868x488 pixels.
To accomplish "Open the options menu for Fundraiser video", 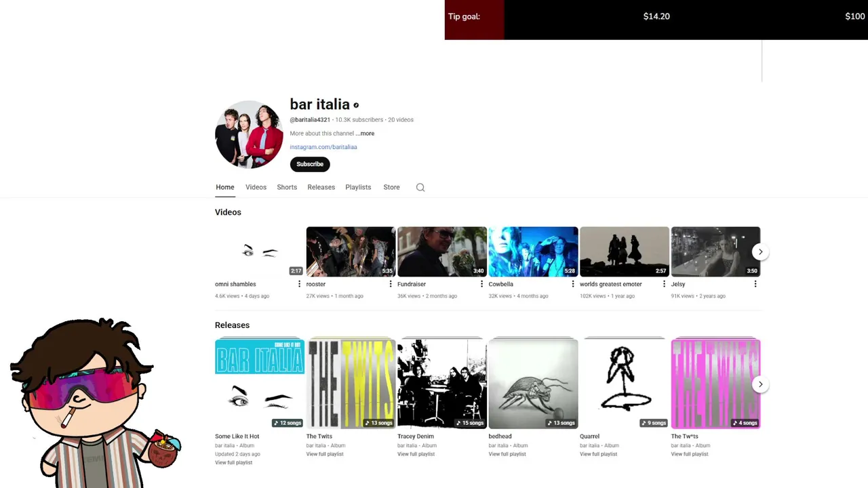I will (481, 284).
